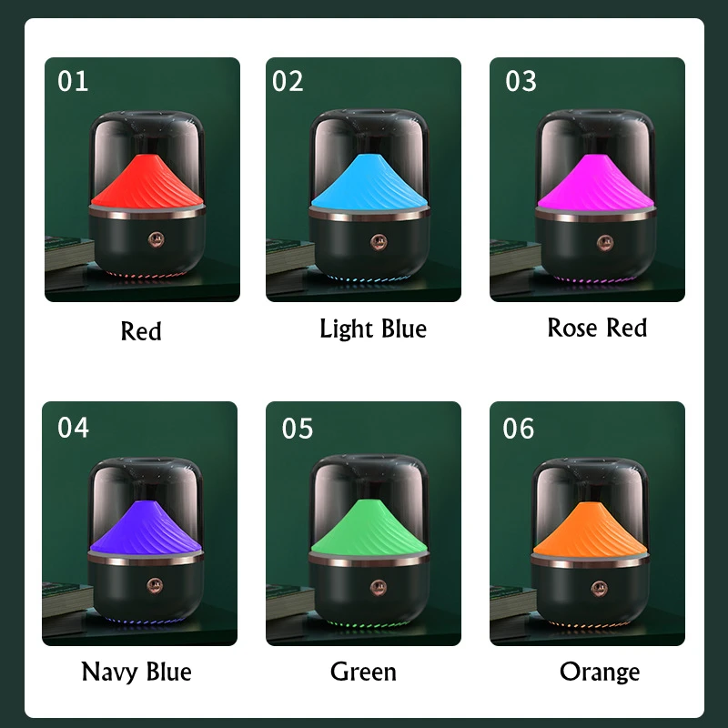This screenshot has width=728, height=728.
Task: Click the "Green" color label
Action: tap(363, 672)
